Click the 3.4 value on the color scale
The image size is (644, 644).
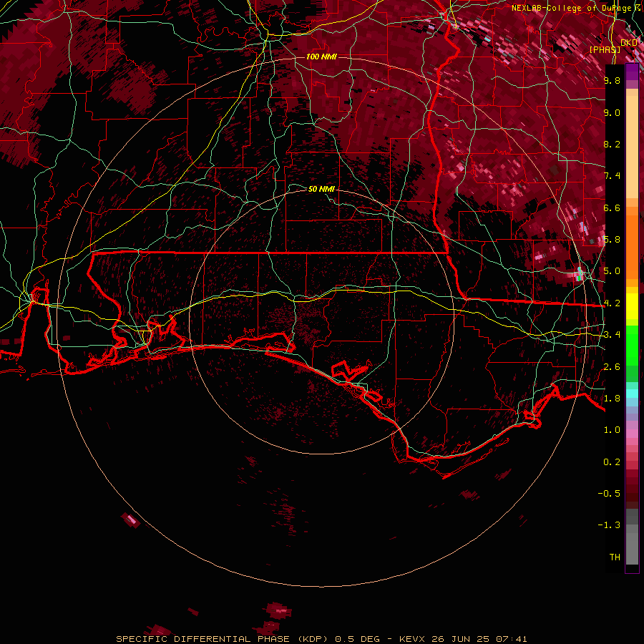pos(612,335)
